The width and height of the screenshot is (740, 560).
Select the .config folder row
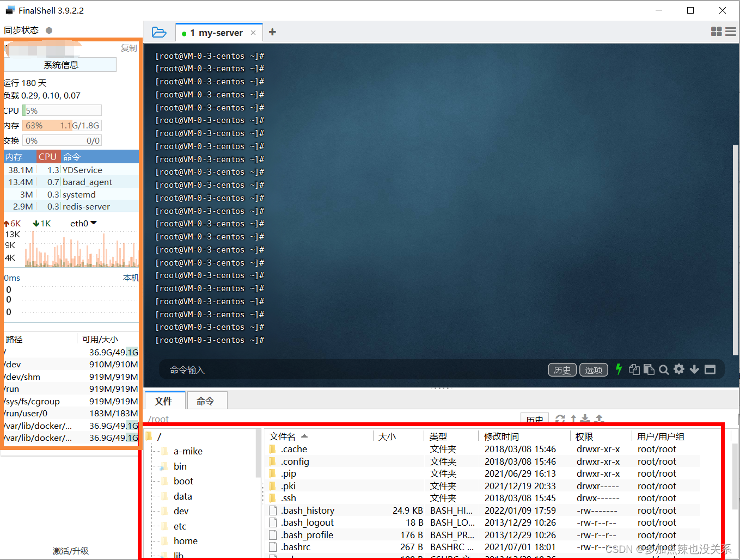(x=483, y=461)
